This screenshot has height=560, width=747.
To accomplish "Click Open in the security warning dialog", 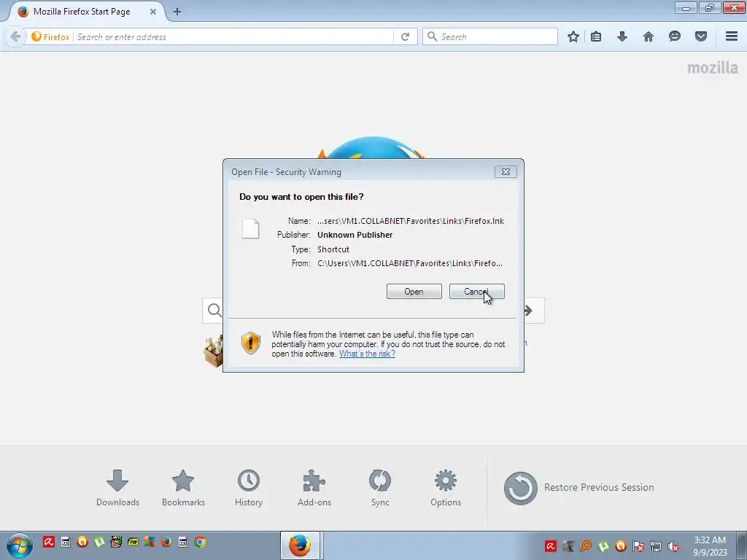I will (414, 292).
